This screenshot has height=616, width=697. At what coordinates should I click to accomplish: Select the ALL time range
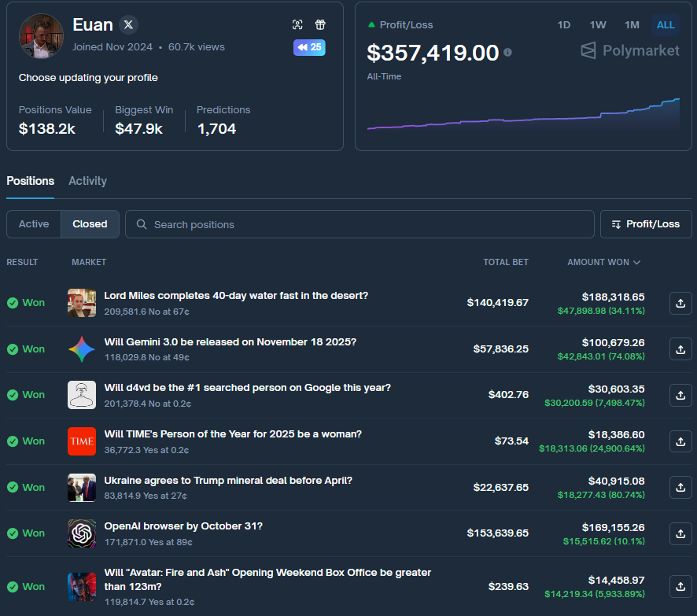(x=666, y=25)
